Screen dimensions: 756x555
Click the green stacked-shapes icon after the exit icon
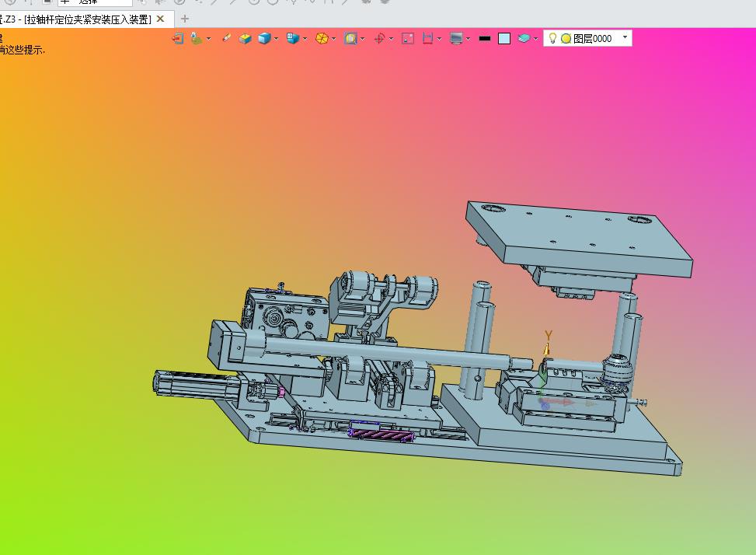[x=197, y=38]
